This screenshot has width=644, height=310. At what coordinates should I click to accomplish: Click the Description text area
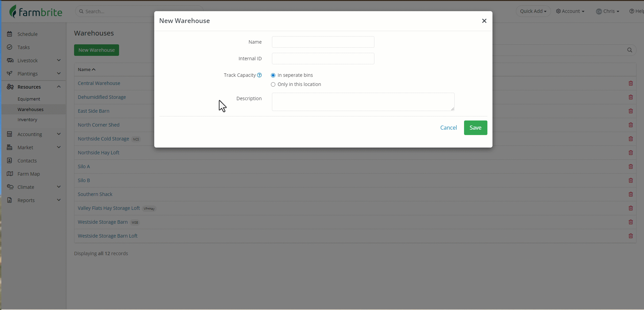(363, 102)
